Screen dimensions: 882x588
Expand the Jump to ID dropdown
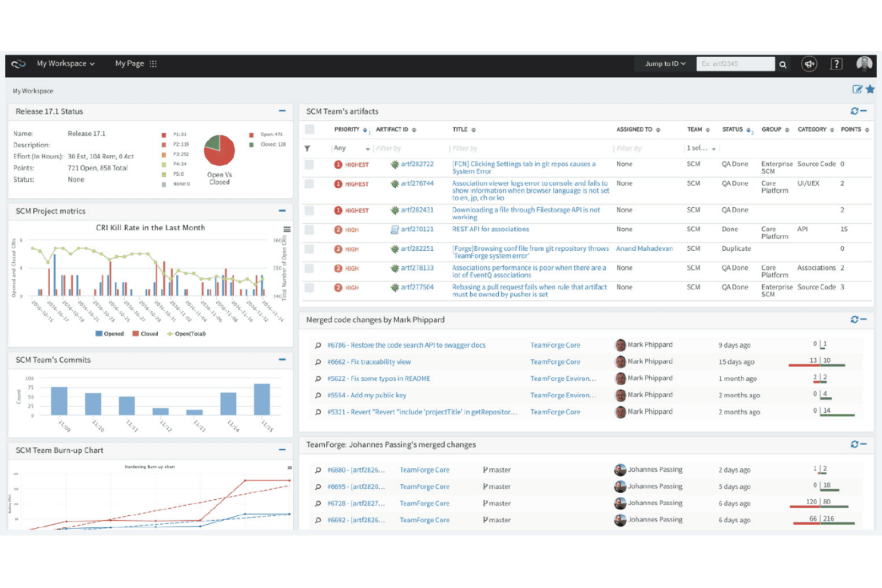point(664,64)
